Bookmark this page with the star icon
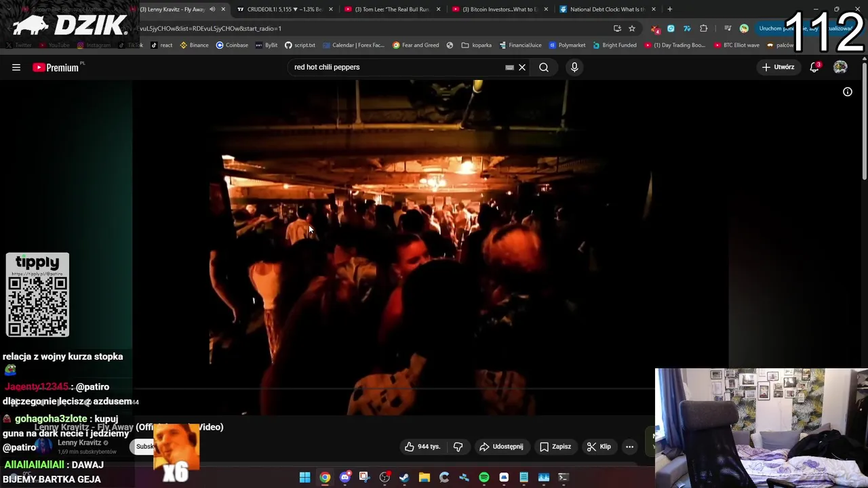868x488 pixels. [632, 28]
